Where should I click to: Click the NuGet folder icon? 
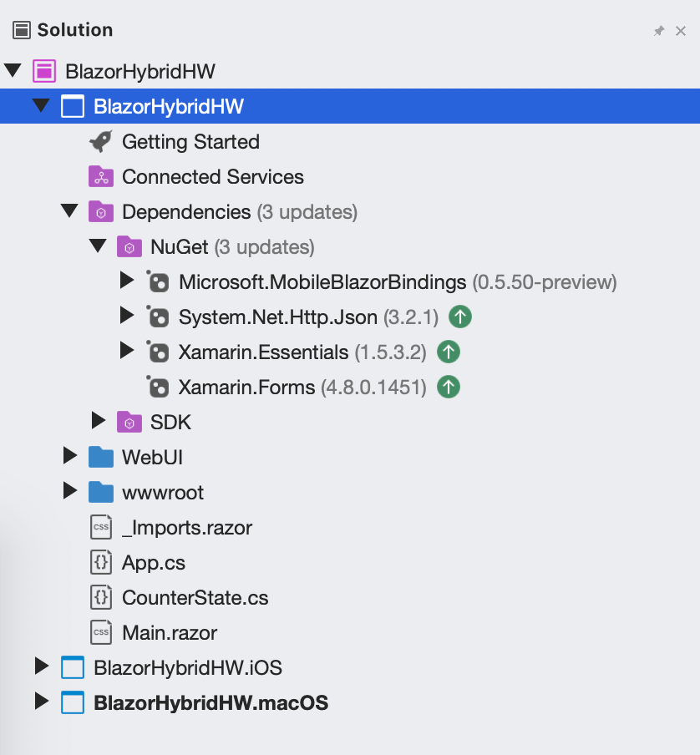129,247
